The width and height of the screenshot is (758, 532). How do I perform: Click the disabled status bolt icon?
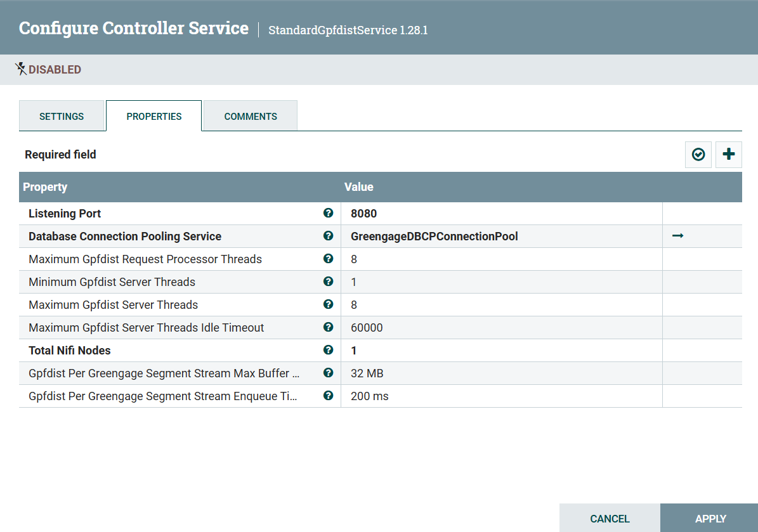[x=20, y=69]
